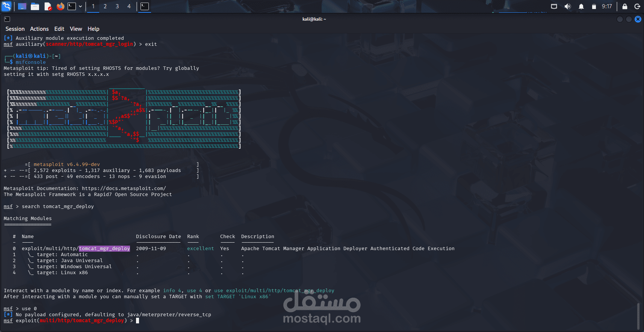This screenshot has width=644, height=332.
Task: Click the highlighted tomcat_mgr_deploy module name
Action: tap(104, 249)
